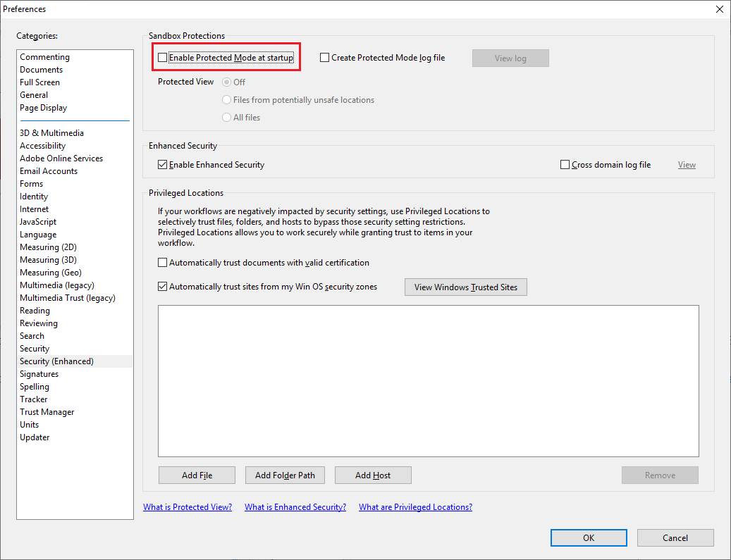Open 3D & Multimedia category

coord(75,132)
